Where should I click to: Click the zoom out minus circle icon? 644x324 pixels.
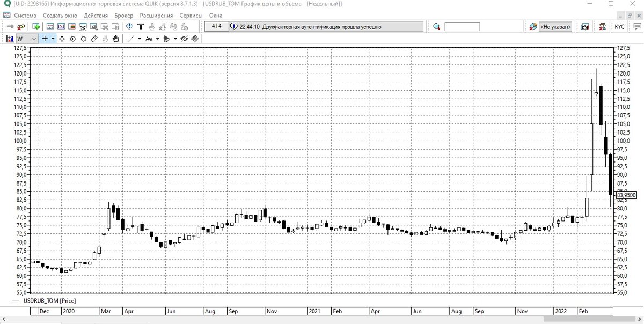tap(84, 39)
